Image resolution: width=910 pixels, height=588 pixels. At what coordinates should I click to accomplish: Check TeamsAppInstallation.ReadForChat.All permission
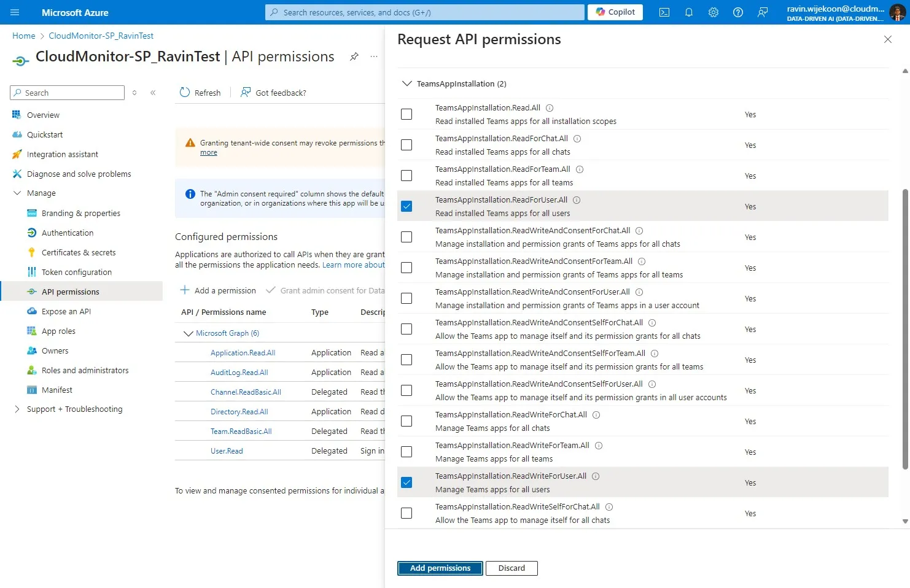pos(406,145)
